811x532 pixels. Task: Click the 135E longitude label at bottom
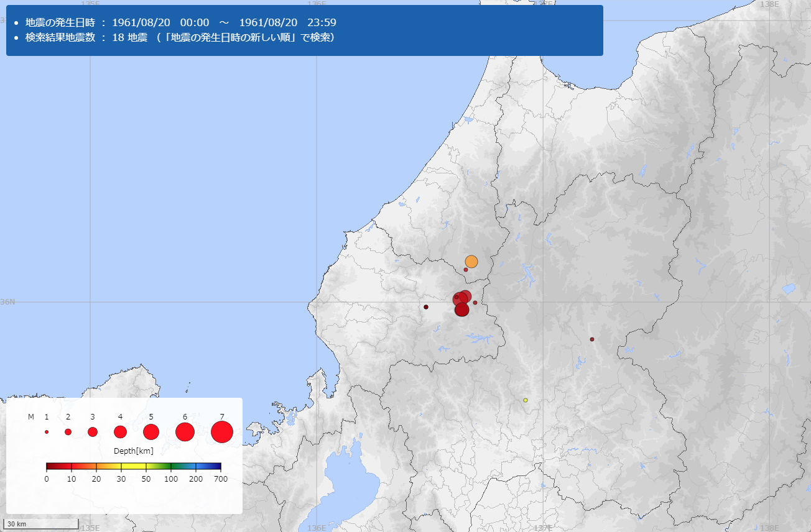point(90,528)
